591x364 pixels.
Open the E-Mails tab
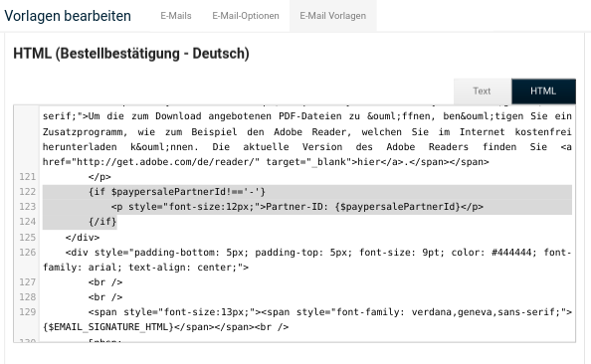pyautogui.click(x=176, y=16)
